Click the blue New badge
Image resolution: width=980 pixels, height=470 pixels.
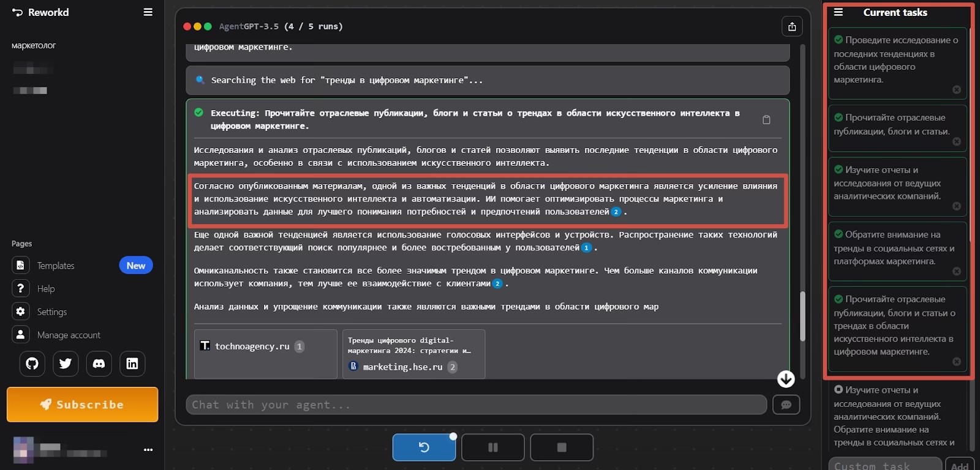pos(136,265)
